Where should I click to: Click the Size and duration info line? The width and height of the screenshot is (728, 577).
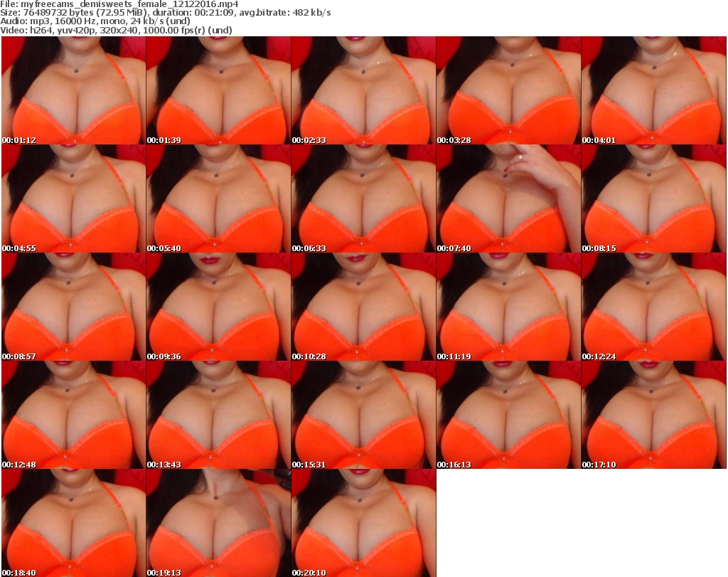(165, 13)
